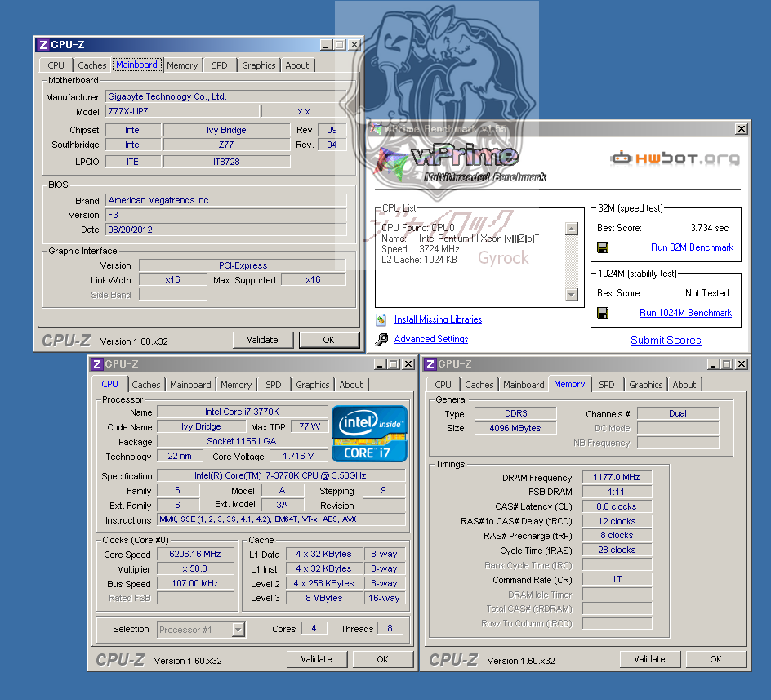Viewport: 771px width, 700px height.
Task: Open Caches tab in Mainboard window
Action: [92, 65]
